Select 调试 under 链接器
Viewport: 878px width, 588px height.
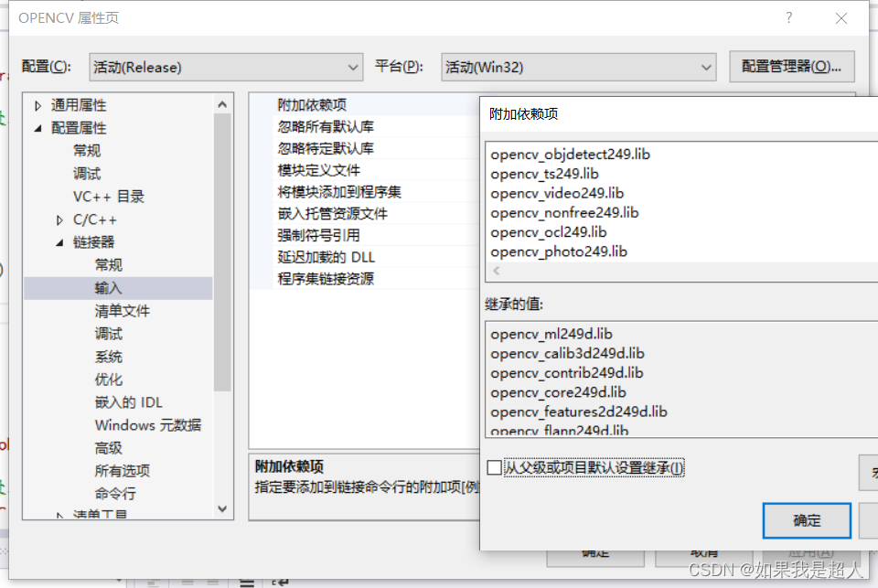coord(109,334)
